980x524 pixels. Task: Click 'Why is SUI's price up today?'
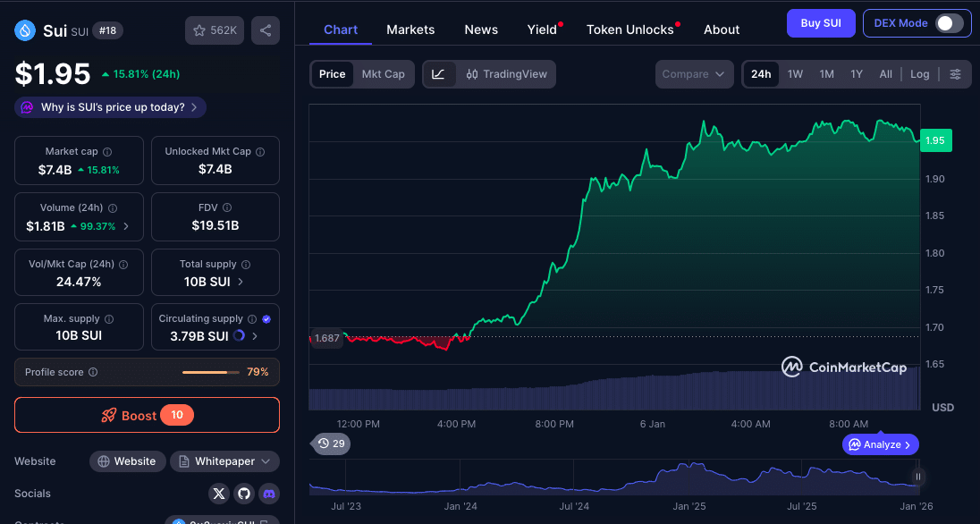(109, 106)
